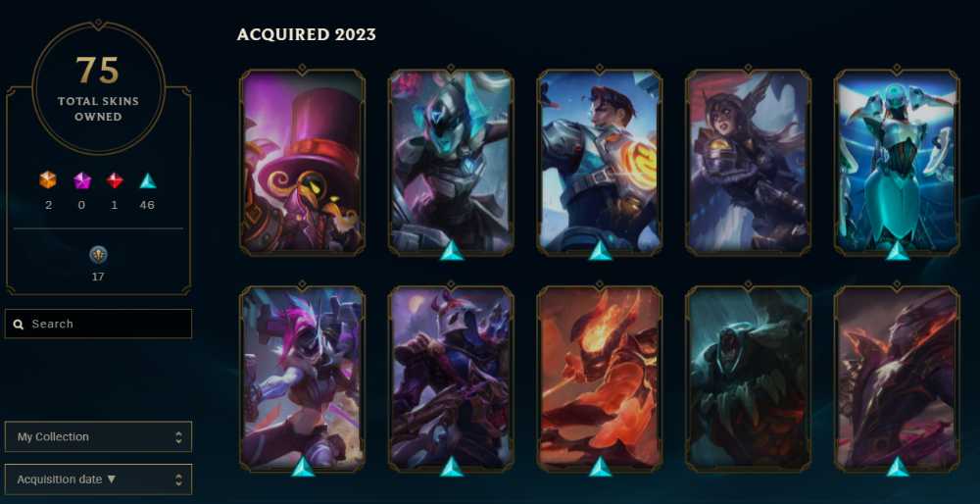Click the purple Ultimate gem icon
The width and height of the screenshot is (980, 504).
click(x=82, y=180)
